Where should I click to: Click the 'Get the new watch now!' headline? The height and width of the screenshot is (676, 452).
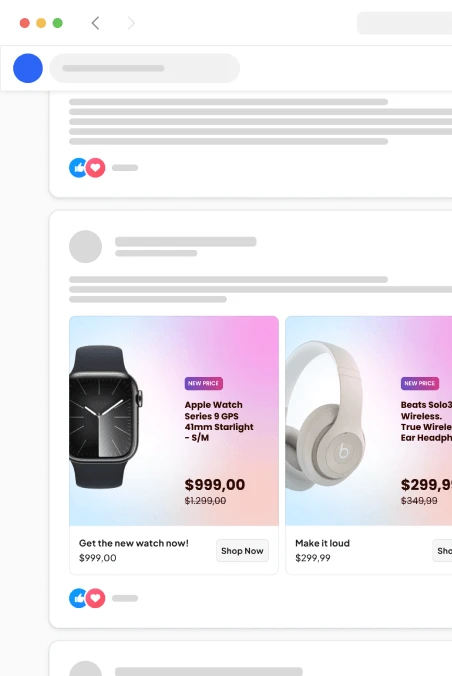point(134,543)
